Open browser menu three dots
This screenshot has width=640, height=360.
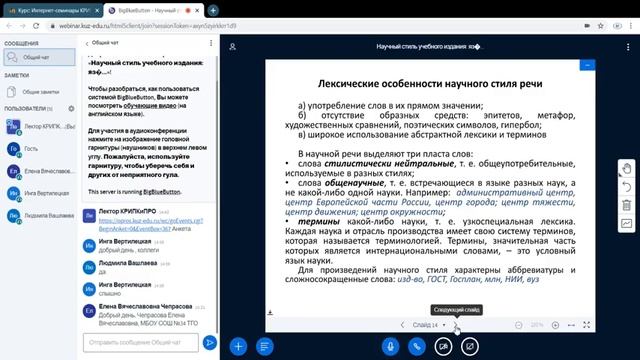pos(631,26)
